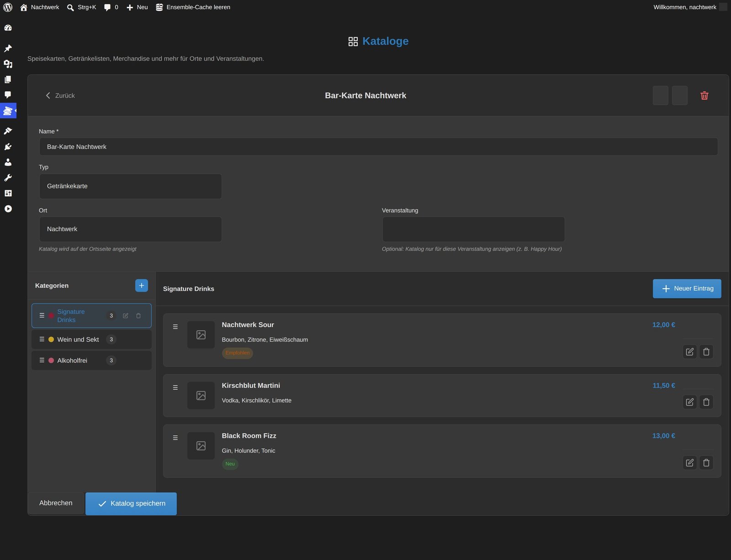
Task: Open the Media camera-music icon in sidebar
Action: [x=8, y=64]
